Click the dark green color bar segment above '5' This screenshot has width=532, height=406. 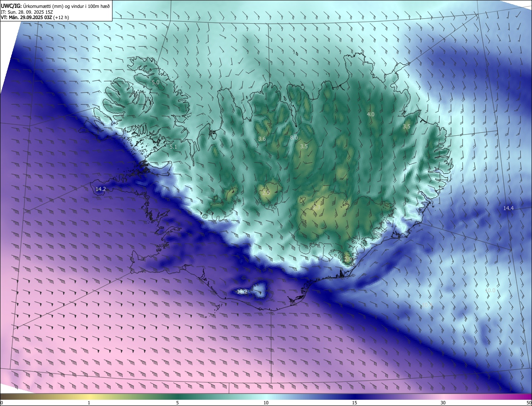pyautogui.click(x=177, y=397)
